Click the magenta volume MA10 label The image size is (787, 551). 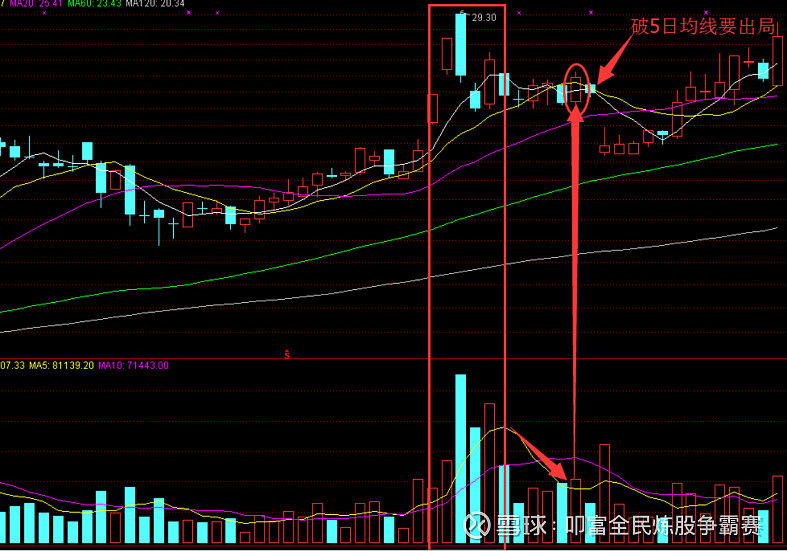click(x=133, y=366)
